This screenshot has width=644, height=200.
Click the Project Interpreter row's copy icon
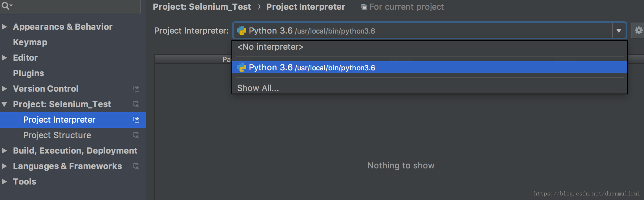(136, 120)
